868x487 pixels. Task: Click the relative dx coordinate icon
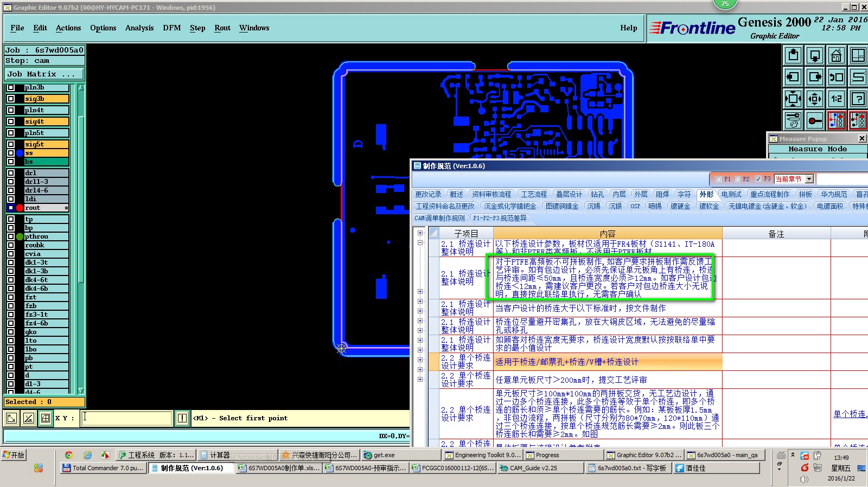coord(29,418)
